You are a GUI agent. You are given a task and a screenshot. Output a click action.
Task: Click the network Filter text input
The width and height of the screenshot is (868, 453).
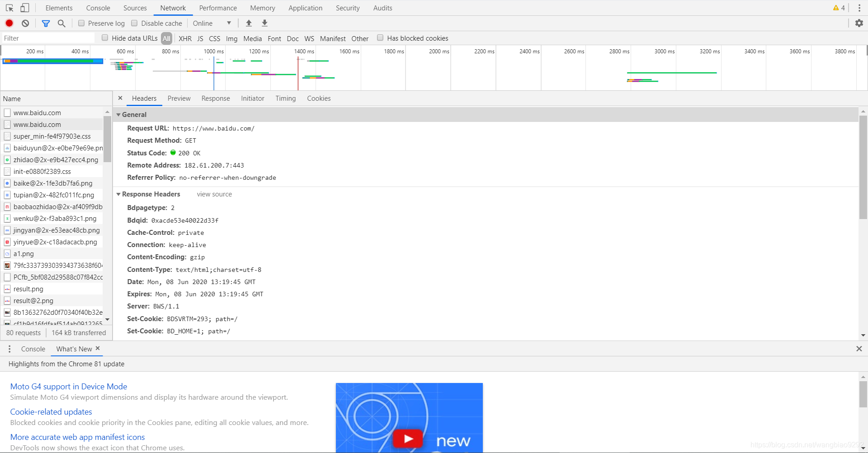[48, 38]
